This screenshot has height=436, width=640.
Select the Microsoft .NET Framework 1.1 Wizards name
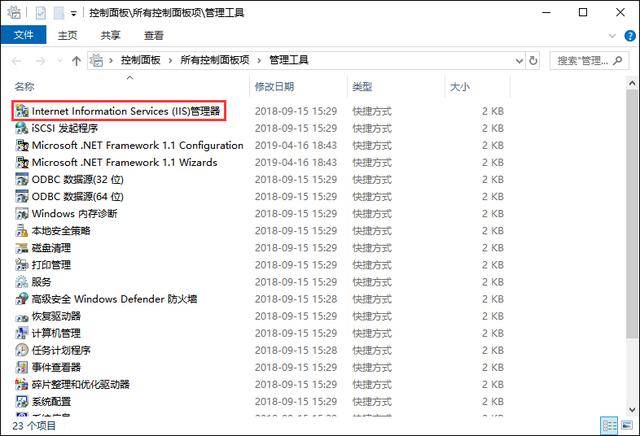[x=124, y=162]
